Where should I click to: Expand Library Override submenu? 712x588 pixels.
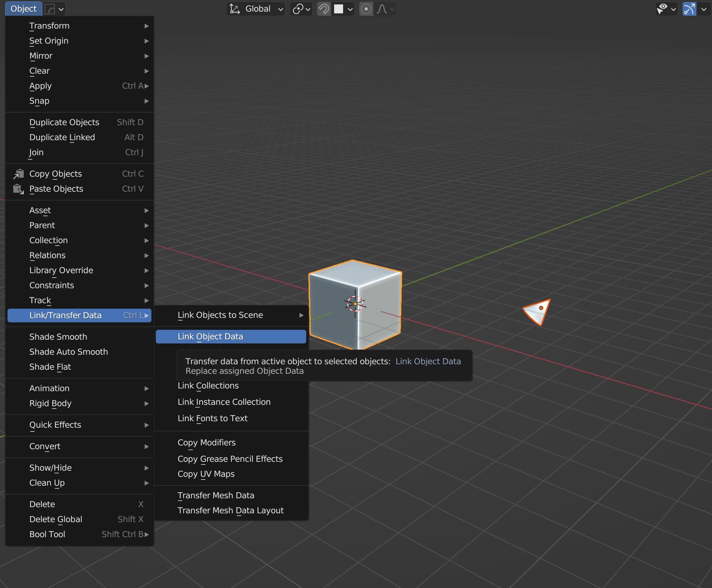(x=79, y=270)
